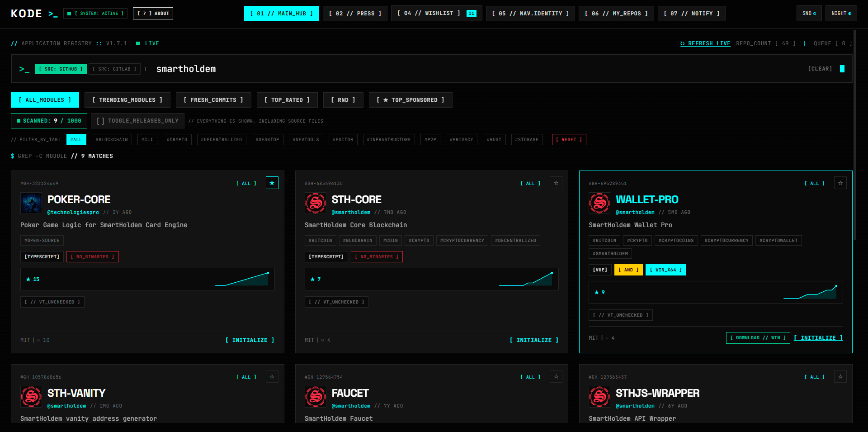868x432 pixels.
Task: Expand the ALL dropdown on STH-CORE card
Action: 530,183
